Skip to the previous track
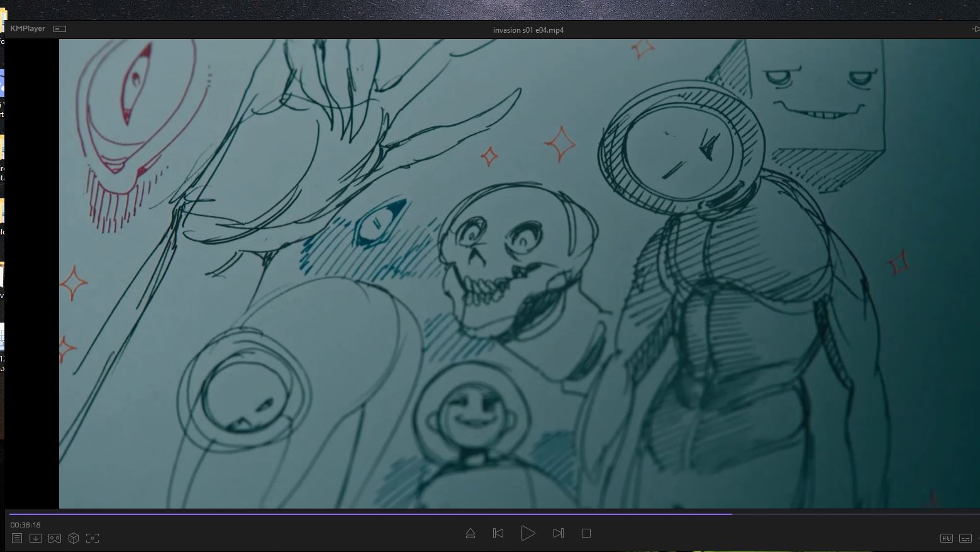This screenshot has width=980, height=552. 498,533
